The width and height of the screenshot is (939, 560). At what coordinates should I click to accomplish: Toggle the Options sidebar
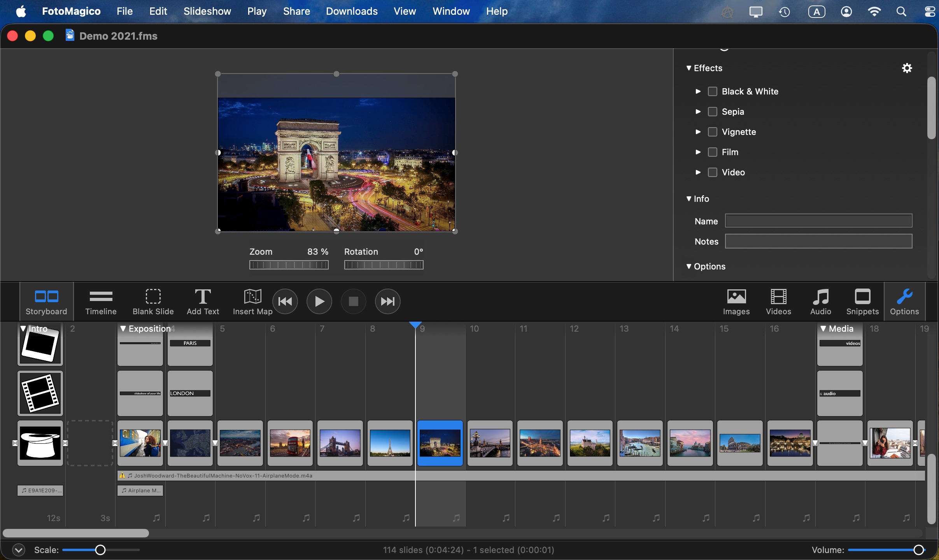(x=904, y=302)
